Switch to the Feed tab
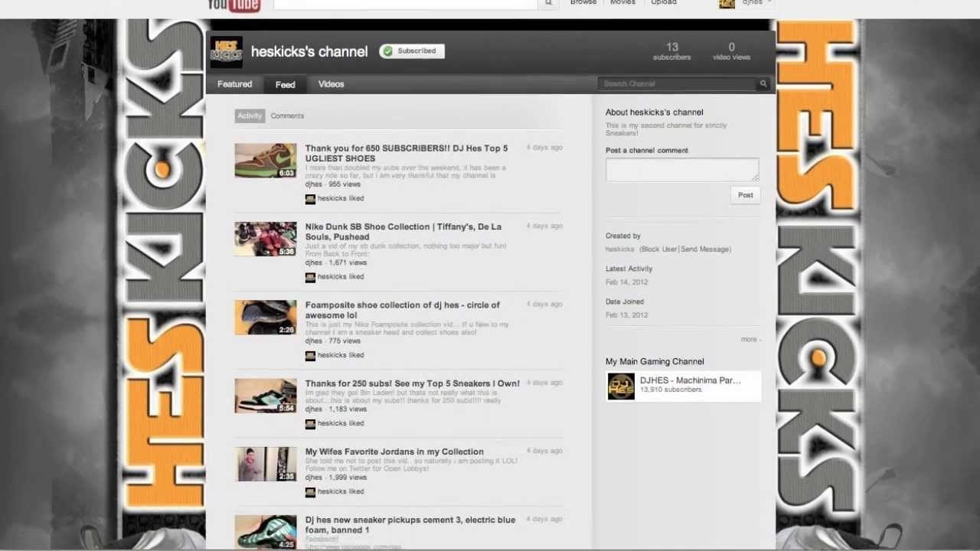The image size is (980, 551). (285, 85)
